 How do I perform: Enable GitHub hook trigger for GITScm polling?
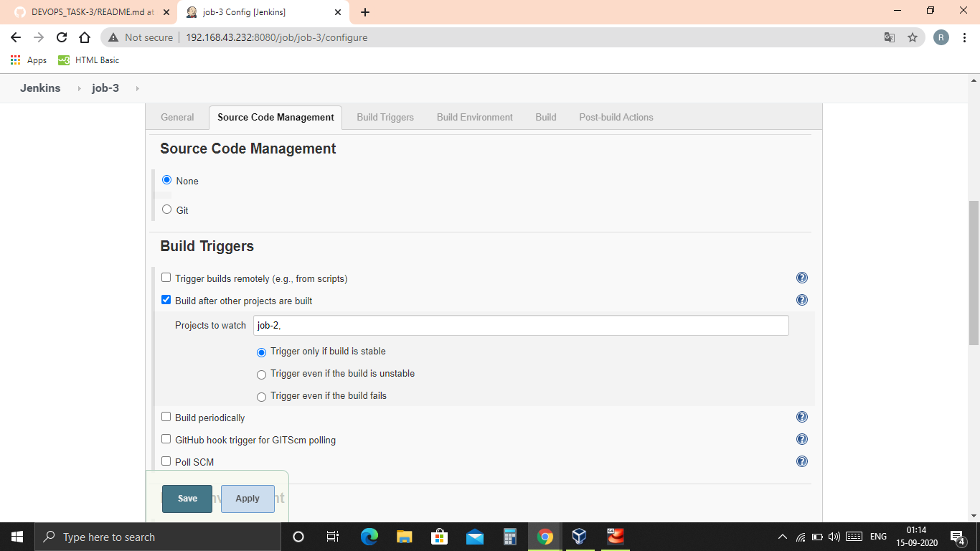166,439
